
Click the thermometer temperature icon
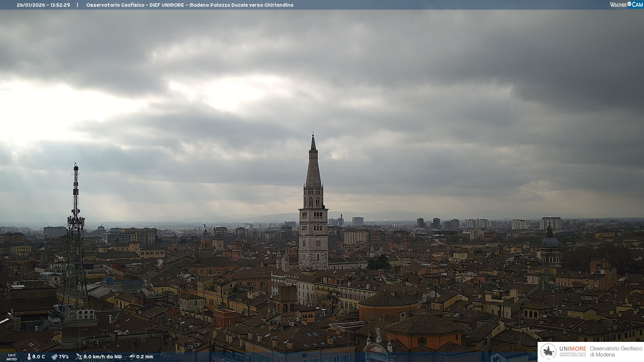point(29,357)
